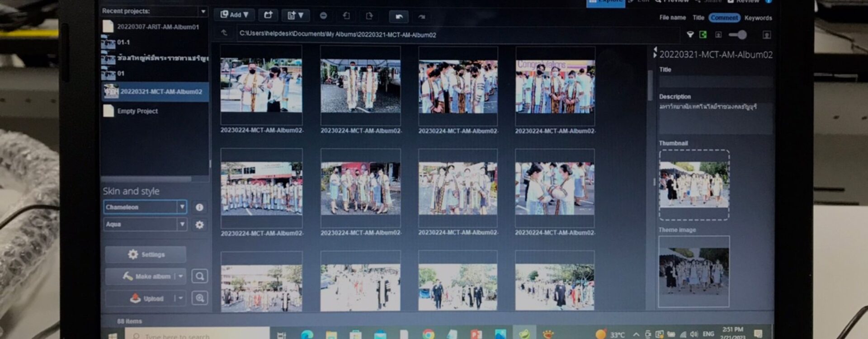
Task: Click the new folder icon in toolbar
Action: click(268, 15)
